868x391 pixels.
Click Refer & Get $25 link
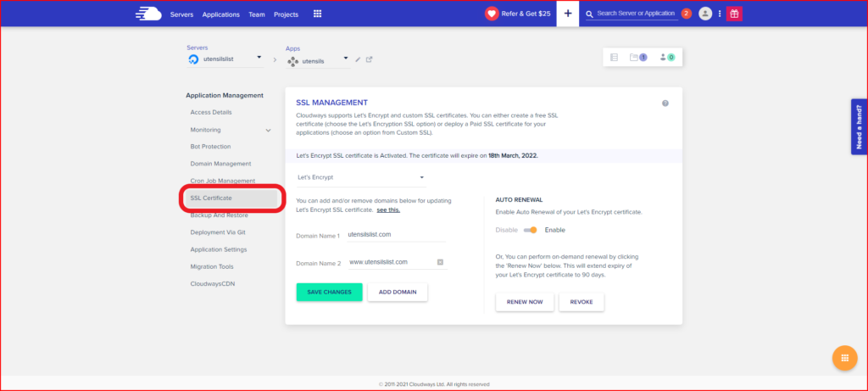[526, 14]
